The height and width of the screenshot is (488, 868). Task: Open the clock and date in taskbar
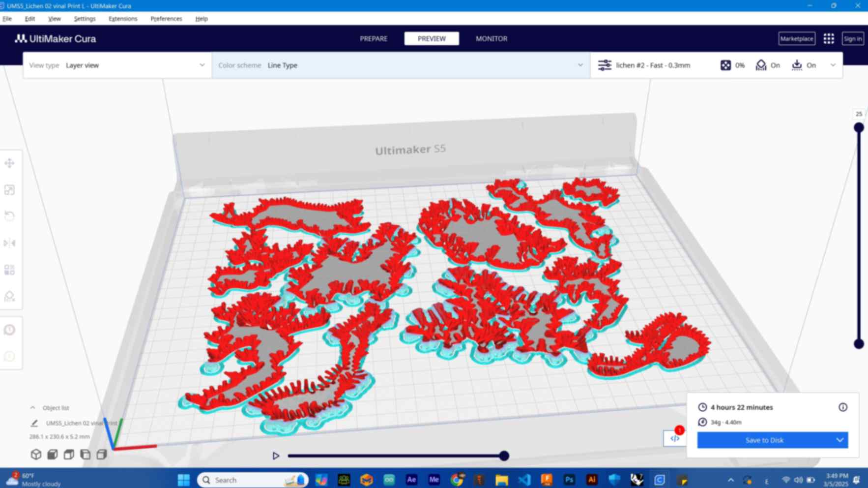[x=837, y=480]
